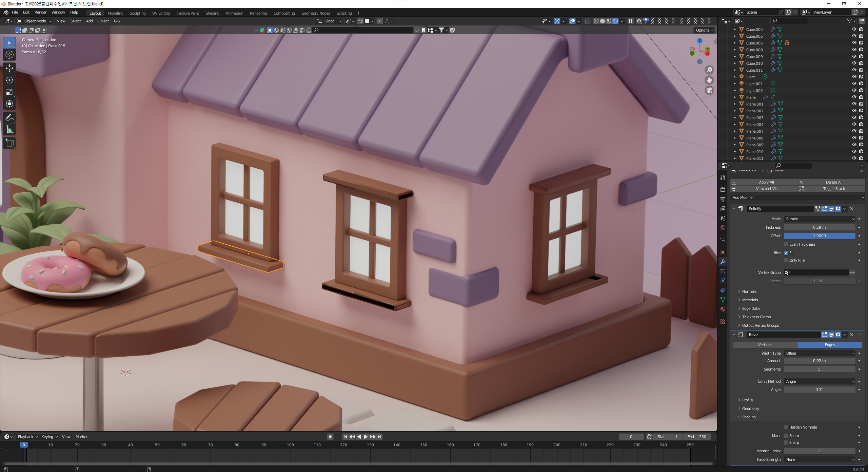Screen dimensions: 868x472
Task: Switch viewport to rendered shading
Action: 615,21
